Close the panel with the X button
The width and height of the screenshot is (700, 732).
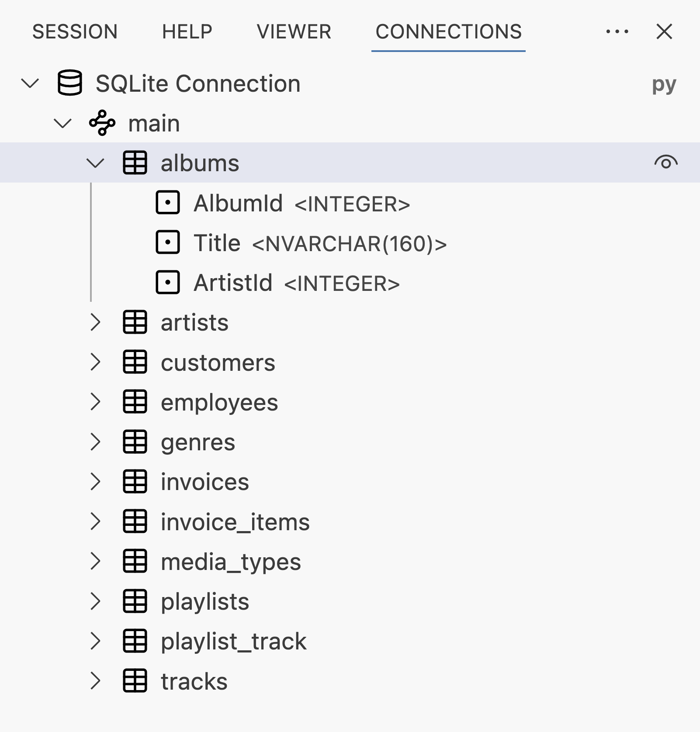[664, 31]
